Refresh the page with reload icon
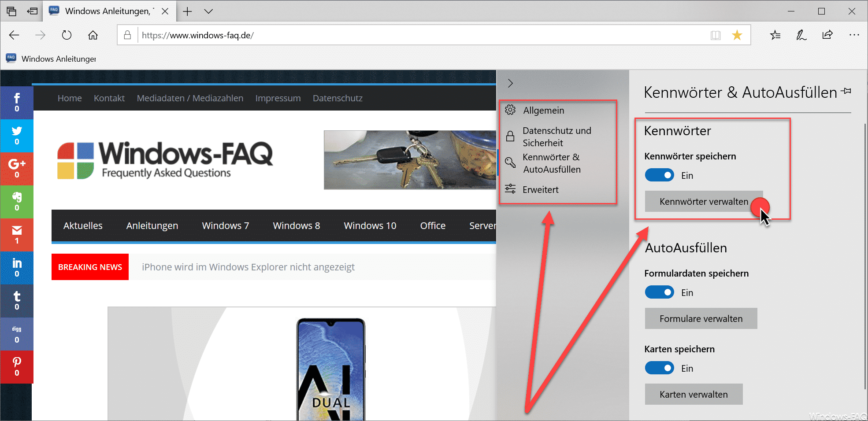Viewport: 868px width, 421px height. pyautogui.click(x=67, y=35)
